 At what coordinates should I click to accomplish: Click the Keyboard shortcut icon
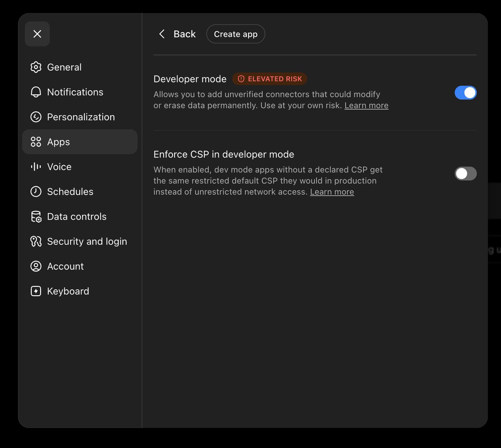pos(36,291)
